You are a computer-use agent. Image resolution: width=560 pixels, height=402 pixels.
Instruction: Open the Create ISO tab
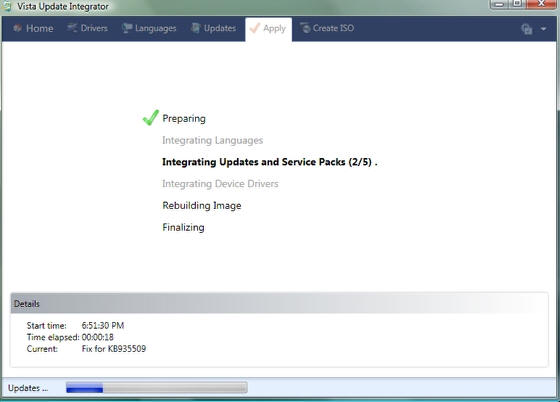tap(327, 28)
